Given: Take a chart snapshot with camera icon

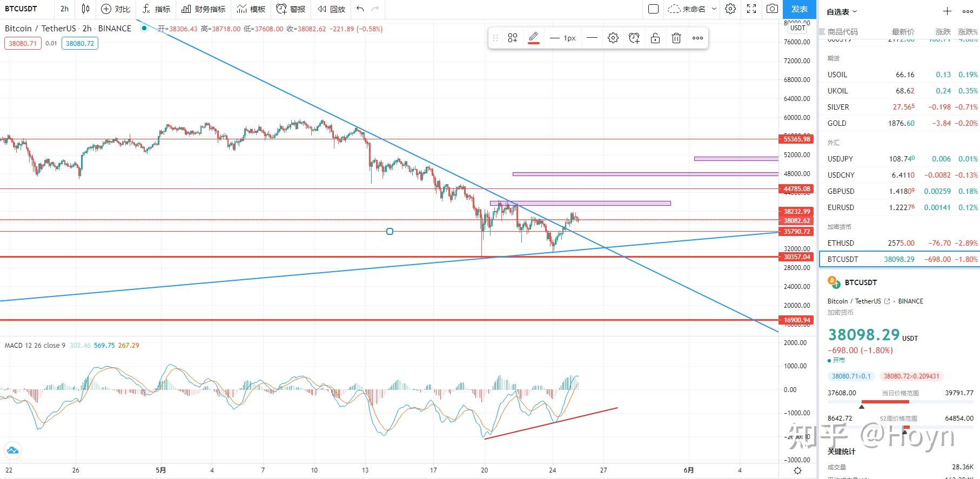Looking at the screenshot, I should [773, 9].
